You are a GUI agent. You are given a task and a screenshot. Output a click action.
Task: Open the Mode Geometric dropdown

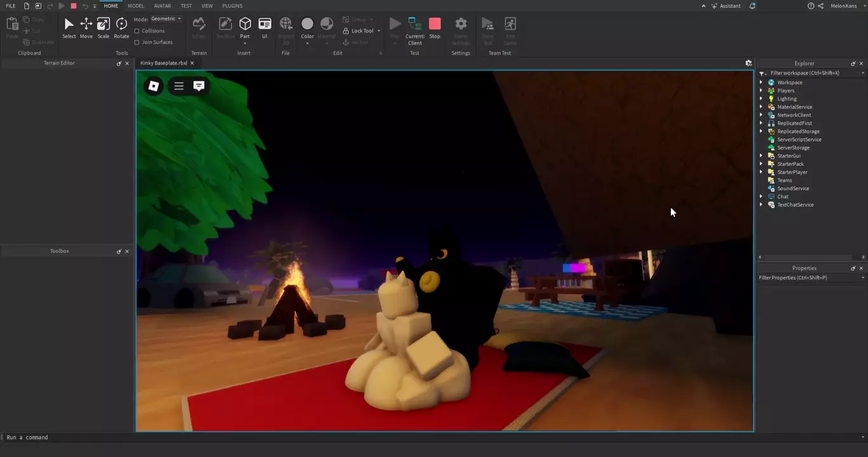pyautogui.click(x=166, y=19)
